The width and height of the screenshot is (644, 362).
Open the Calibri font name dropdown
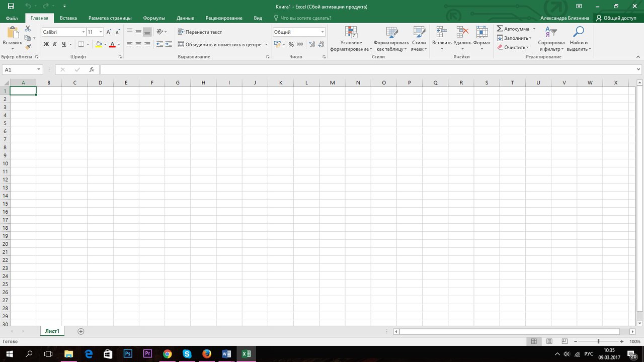(x=84, y=32)
